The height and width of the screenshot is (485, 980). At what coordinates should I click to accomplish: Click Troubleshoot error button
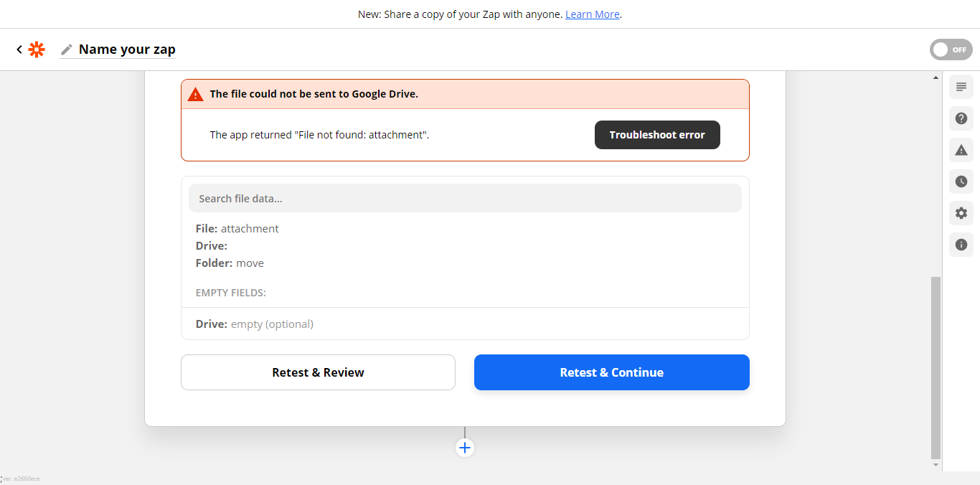point(657,135)
